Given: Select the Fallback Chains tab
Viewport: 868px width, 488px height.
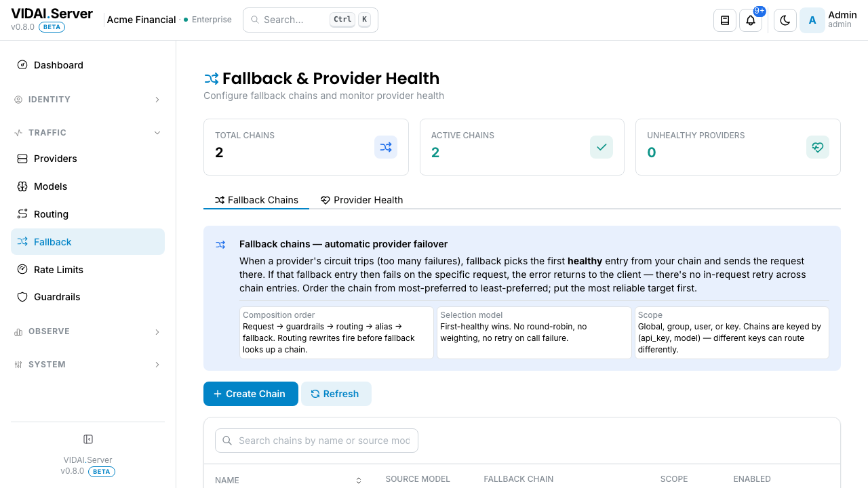Looking at the screenshot, I should pyautogui.click(x=256, y=200).
